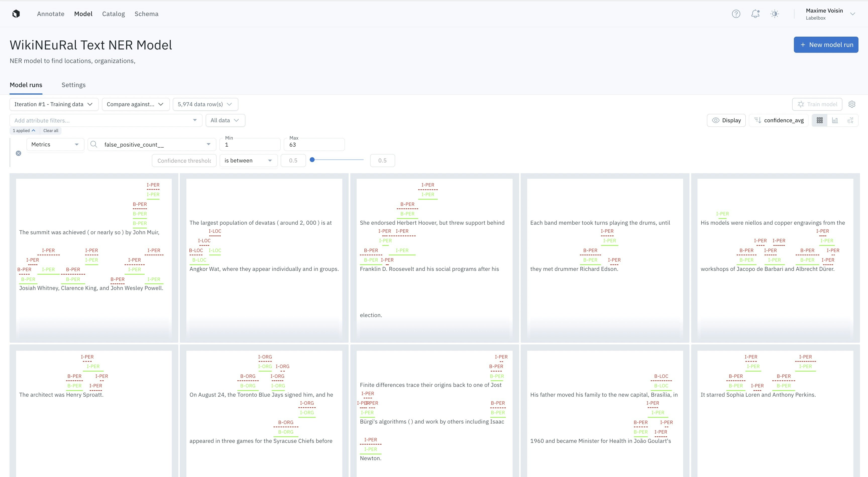The height and width of the screenshot is (477, 868).
Task: Open the 'His father moved his family' card
Action: coord(605,411)
